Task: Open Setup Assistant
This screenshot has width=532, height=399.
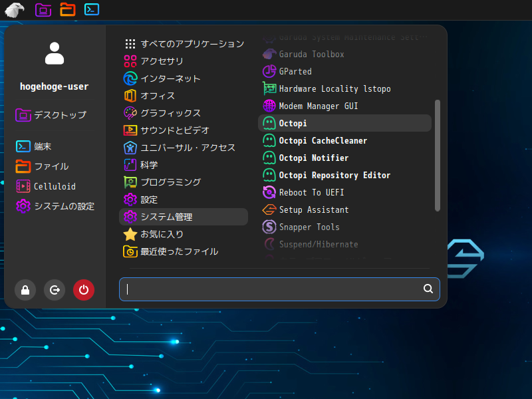Action: [x=344, y=209]
